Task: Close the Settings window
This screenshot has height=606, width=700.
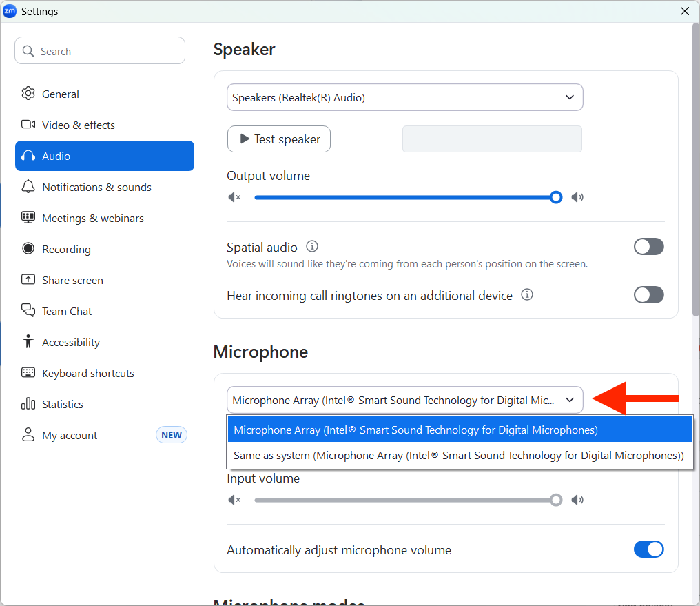Action: 685,11
